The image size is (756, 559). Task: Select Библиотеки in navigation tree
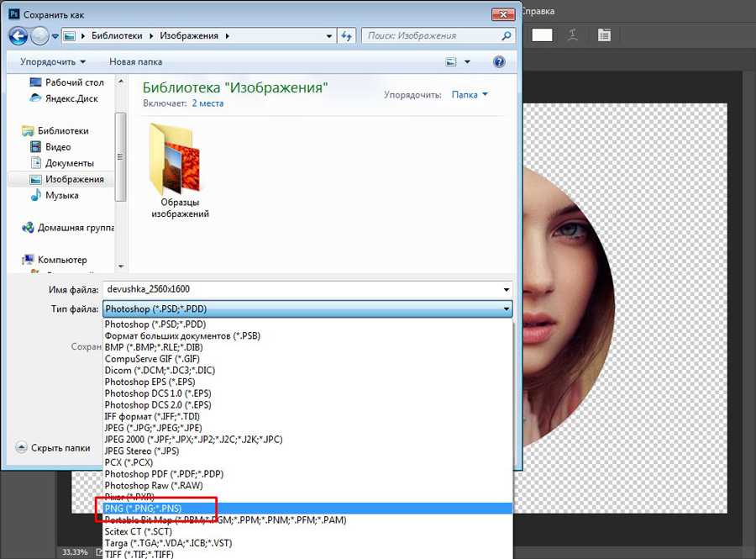(55, 130)
